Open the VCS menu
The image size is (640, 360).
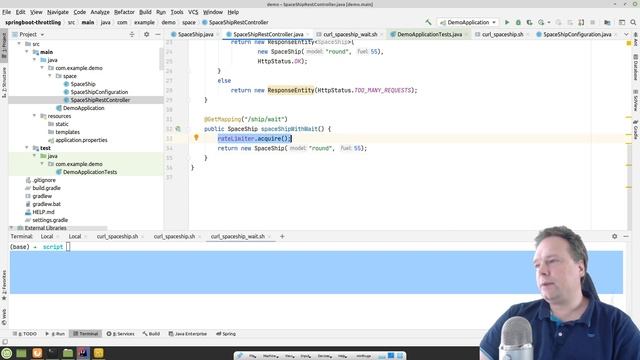(193, 12)
